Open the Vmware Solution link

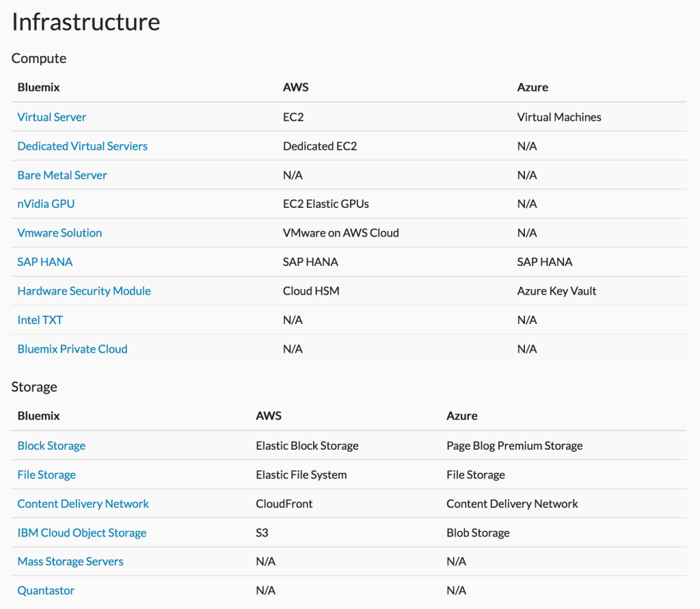[60, 232]
